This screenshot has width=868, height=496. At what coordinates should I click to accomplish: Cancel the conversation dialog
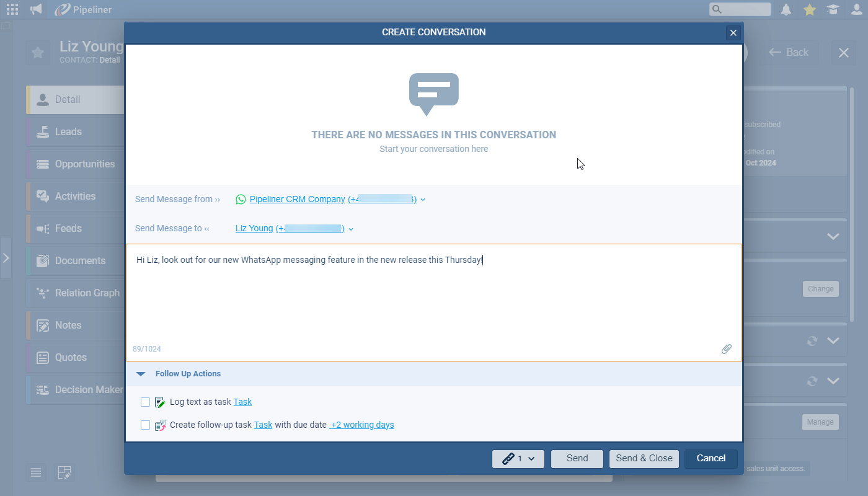pos(711,459)
